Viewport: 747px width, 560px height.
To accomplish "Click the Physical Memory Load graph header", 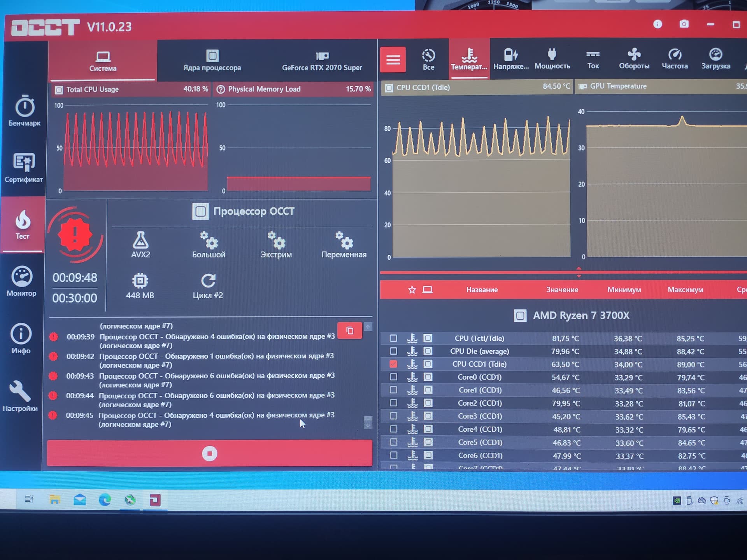I will [x=294, y=89].
